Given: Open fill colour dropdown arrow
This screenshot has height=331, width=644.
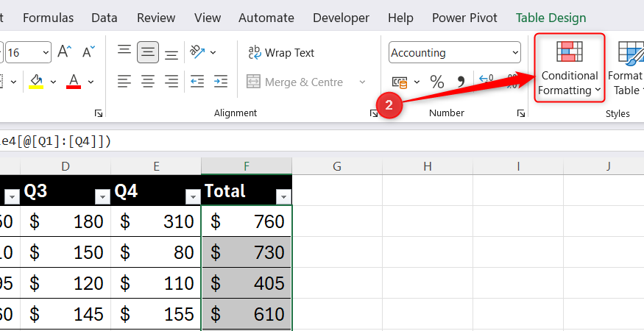Looking at the screenshot, I should coord(53,82).
